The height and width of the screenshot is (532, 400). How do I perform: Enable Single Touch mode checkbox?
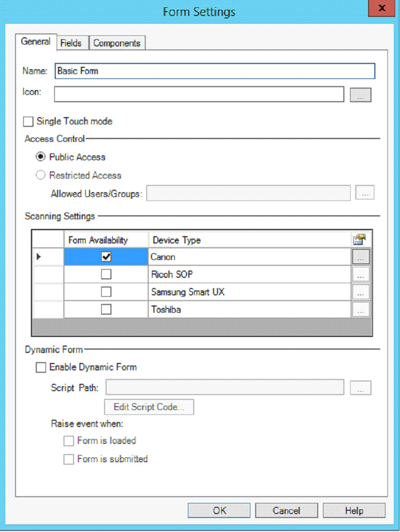pyautogui.click(x=29, y=122)
